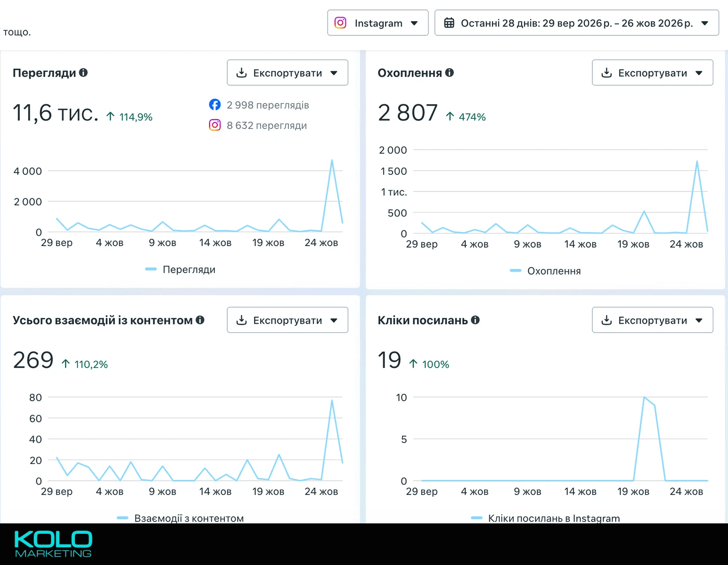Click the Усього взаємодій із контентом heading

pyautogui.click(x=102, y=320)
